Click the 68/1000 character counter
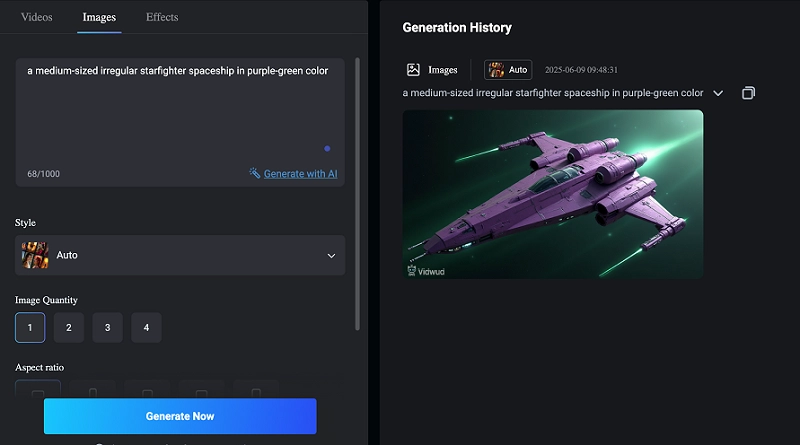This screenshot has width=800, height=445. coord(43,174)
